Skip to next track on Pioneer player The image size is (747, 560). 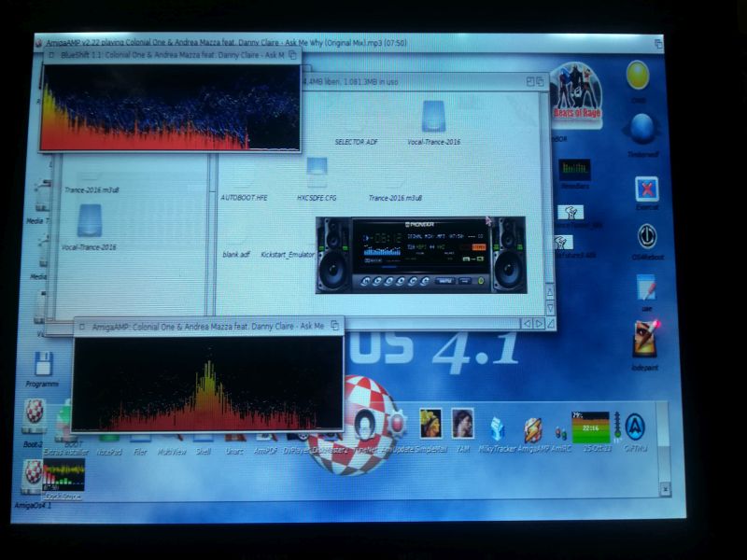(x=413, y=282)
